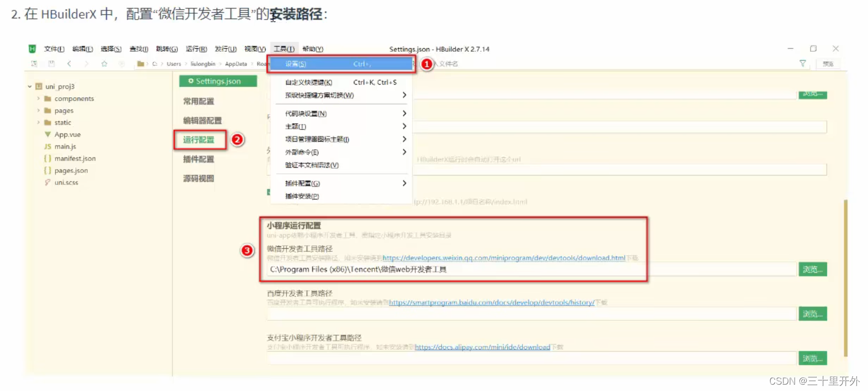
Task: Click the gear icon on Settings.json tab
Action: point(191,81)
